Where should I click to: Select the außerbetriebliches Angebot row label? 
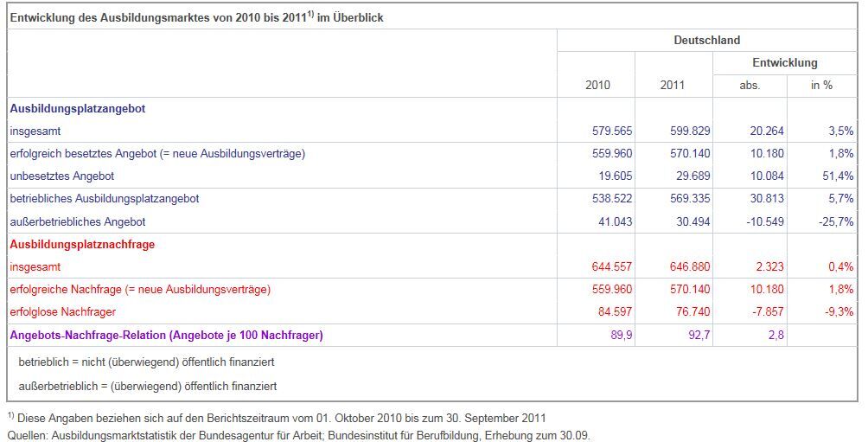pos(77,221)
